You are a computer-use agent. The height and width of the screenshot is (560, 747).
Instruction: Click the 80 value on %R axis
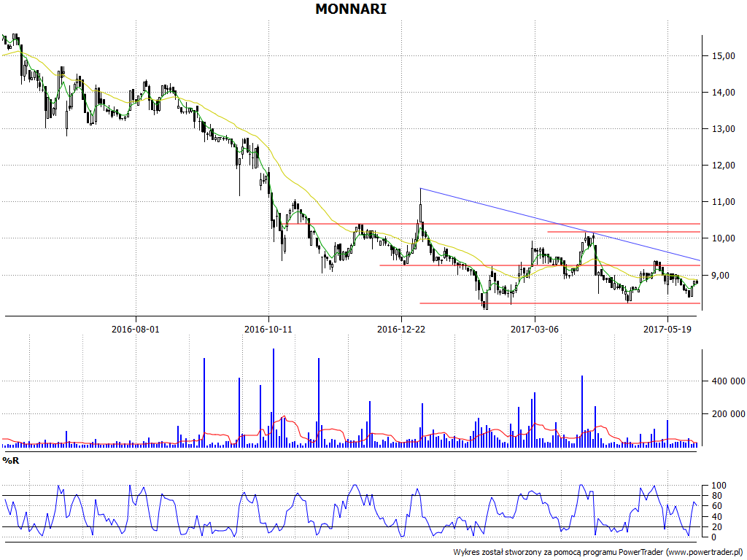pos(719,496)
